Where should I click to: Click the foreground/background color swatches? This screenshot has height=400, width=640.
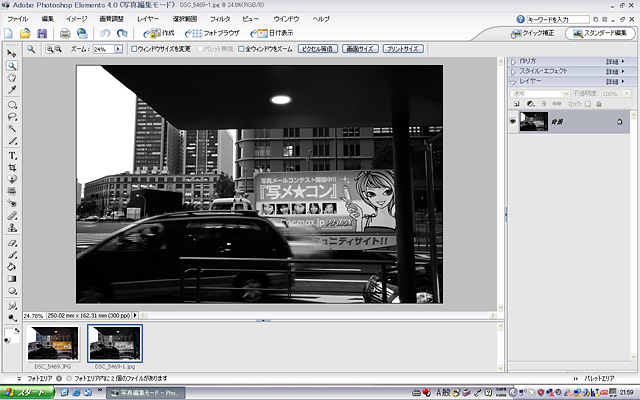click(11, 336)
